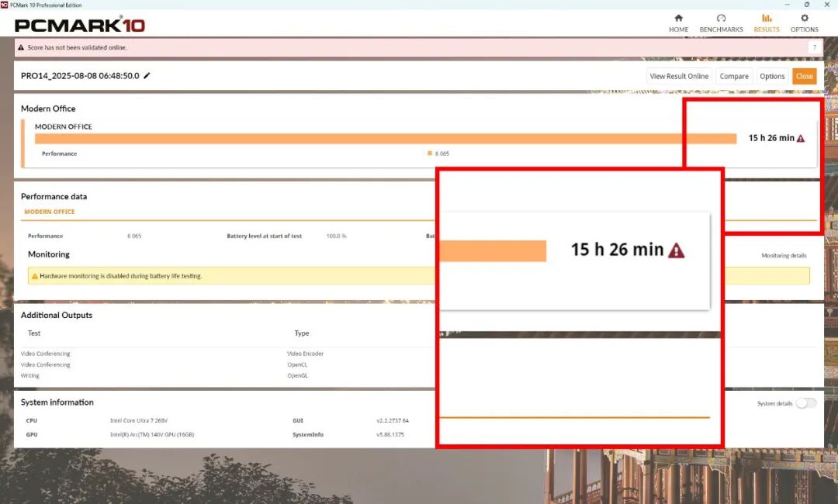Open the BENCHMARKS gauge icon

point(721,19)
